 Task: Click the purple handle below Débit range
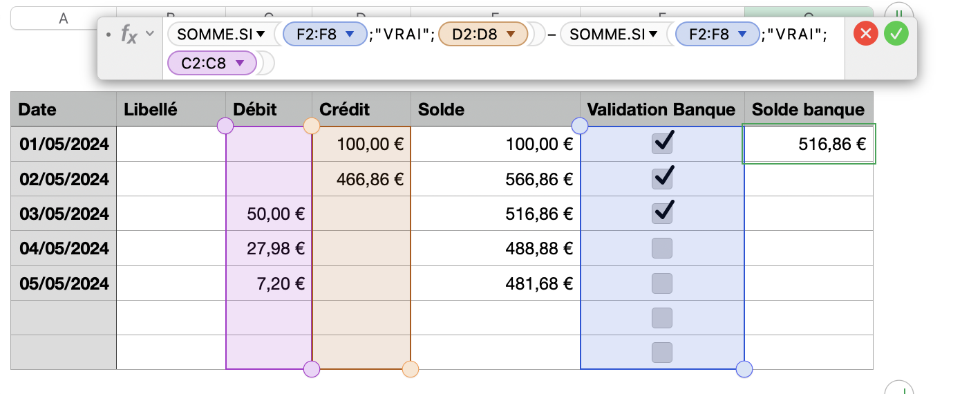[312, 369]
